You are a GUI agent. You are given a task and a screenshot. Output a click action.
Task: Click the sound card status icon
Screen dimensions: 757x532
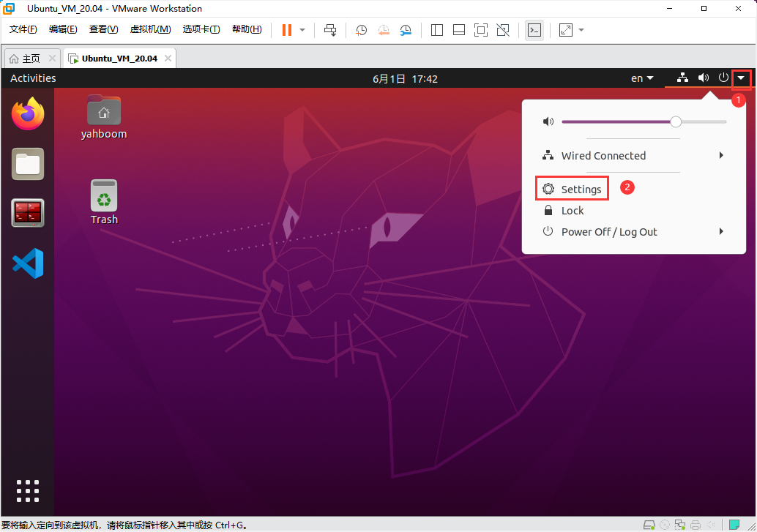[711, 525]
